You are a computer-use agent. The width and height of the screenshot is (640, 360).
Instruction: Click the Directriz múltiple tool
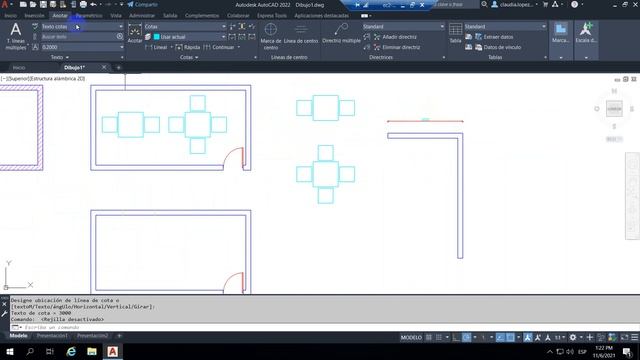[341, 33]
